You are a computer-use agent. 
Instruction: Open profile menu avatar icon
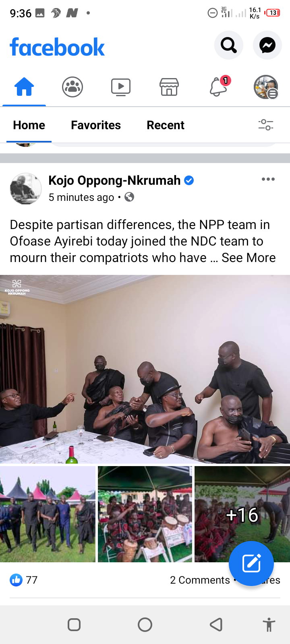pyautogui.click(x=266, y=87)
